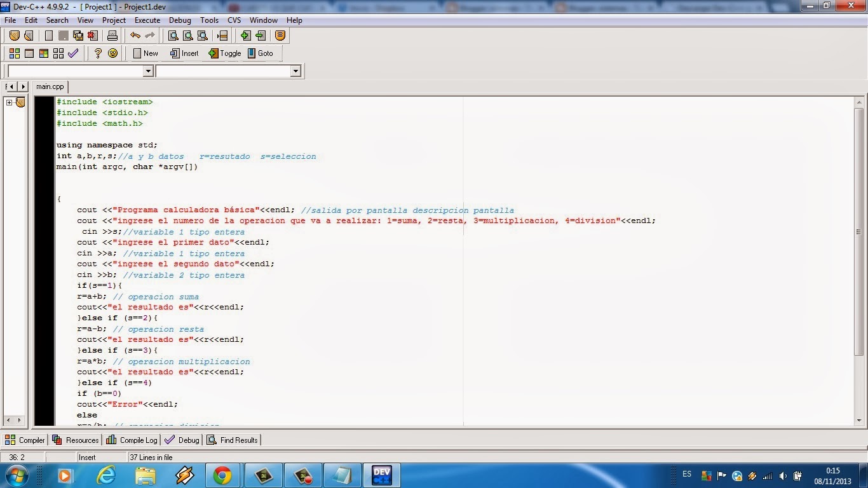
Task: Click the Save All disks icon
Action: (78, 36)
